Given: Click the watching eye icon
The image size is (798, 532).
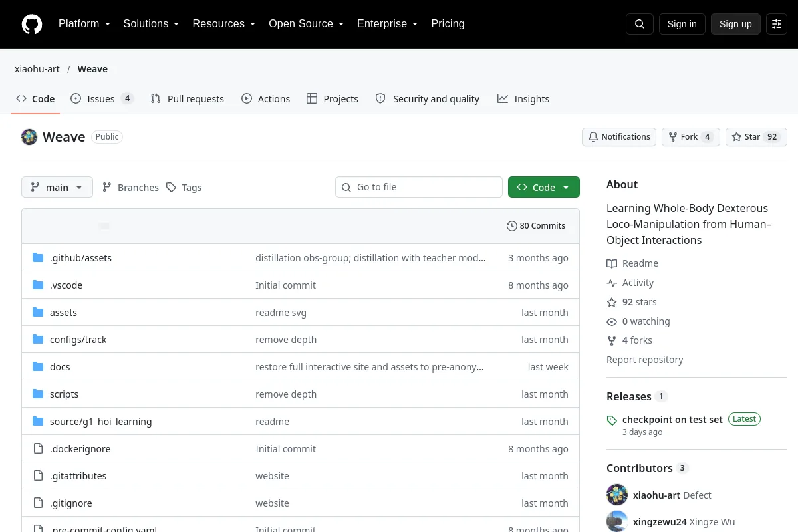Looking at the screenshot, I should pyautogui.click(x=612, y=321).
